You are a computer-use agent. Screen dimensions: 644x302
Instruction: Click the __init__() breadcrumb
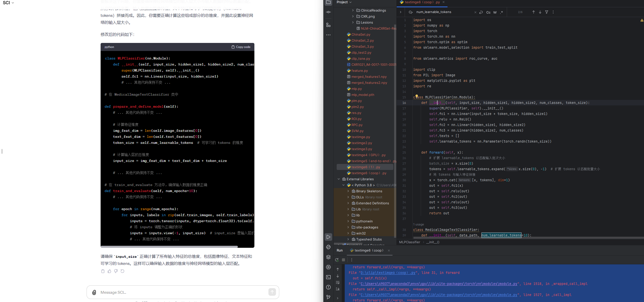tap(433, 242)
